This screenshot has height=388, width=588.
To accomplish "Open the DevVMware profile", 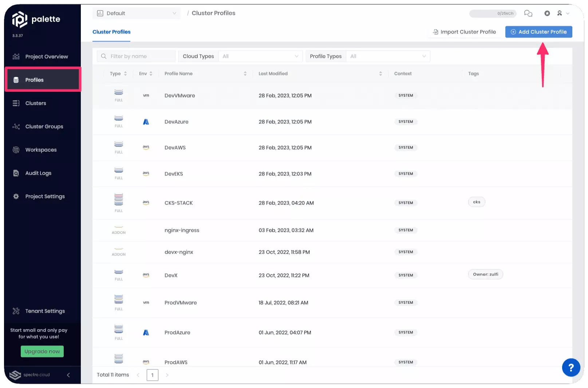I will point(179,96).
